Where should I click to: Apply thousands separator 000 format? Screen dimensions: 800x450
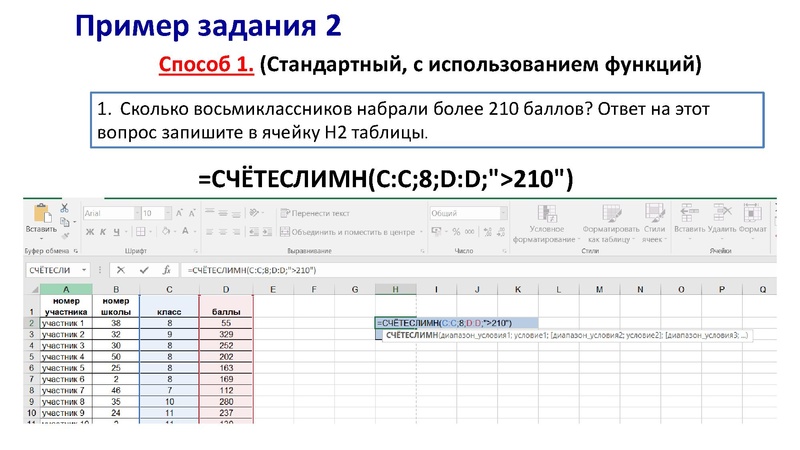[469, 232]
